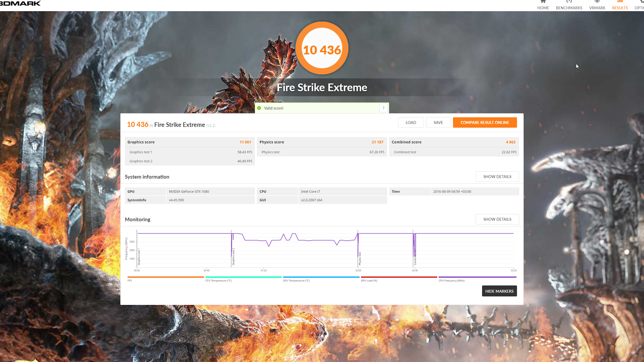Click COMPARE RESULT ONLINE

pyautogui.click(x=485, y=122)
